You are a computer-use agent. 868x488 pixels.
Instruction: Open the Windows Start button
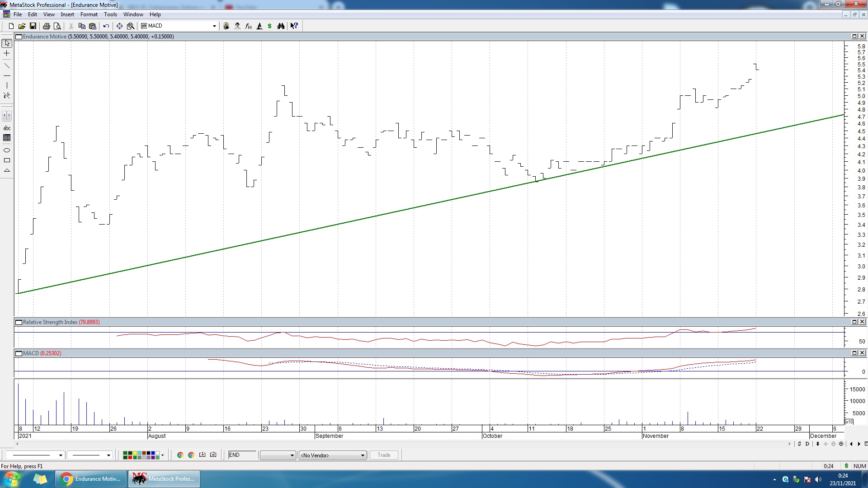click(12, 479)
